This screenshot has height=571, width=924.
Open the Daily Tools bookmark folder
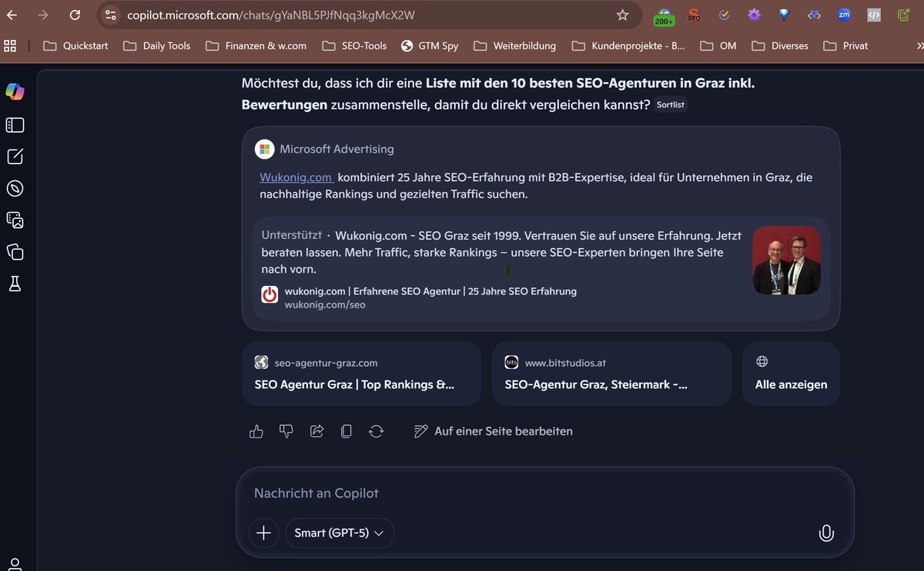(x=157, y=45)
